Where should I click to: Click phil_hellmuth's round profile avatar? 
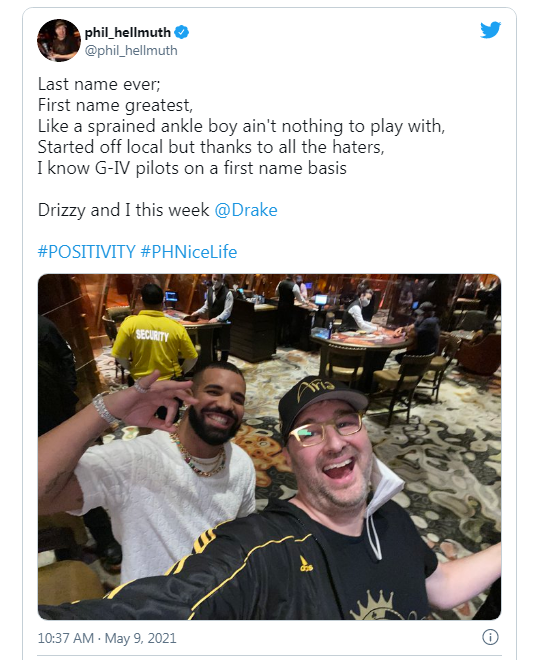[x=59, y=40]
